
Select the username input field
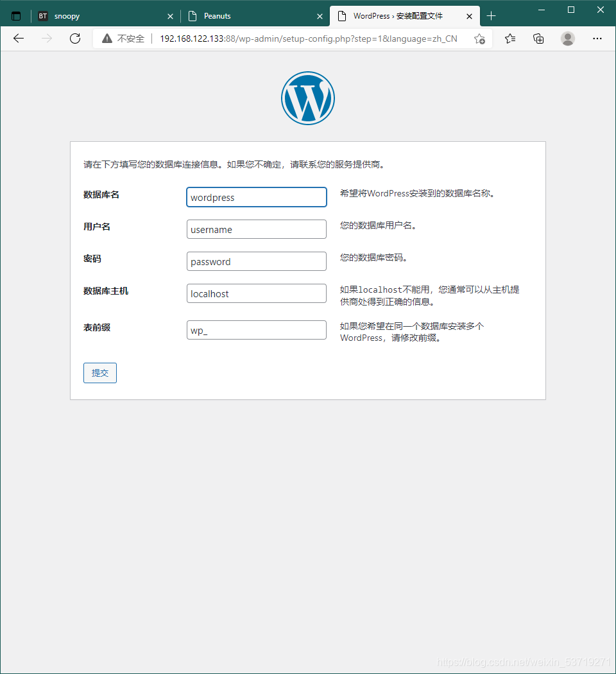click(256, 229)
